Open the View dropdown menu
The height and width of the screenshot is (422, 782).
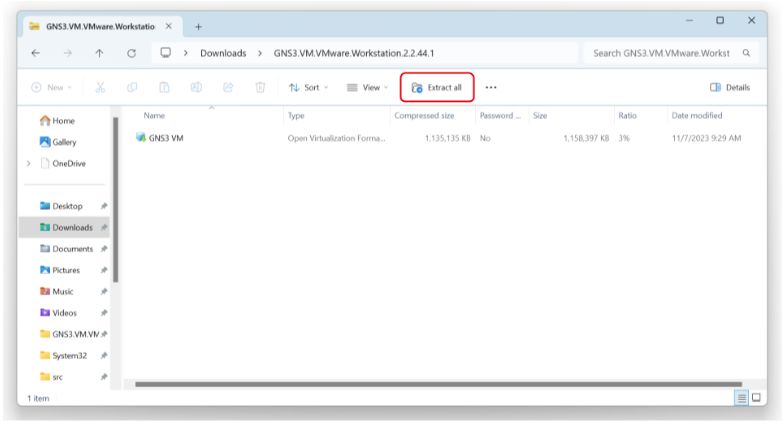[367, 87]
